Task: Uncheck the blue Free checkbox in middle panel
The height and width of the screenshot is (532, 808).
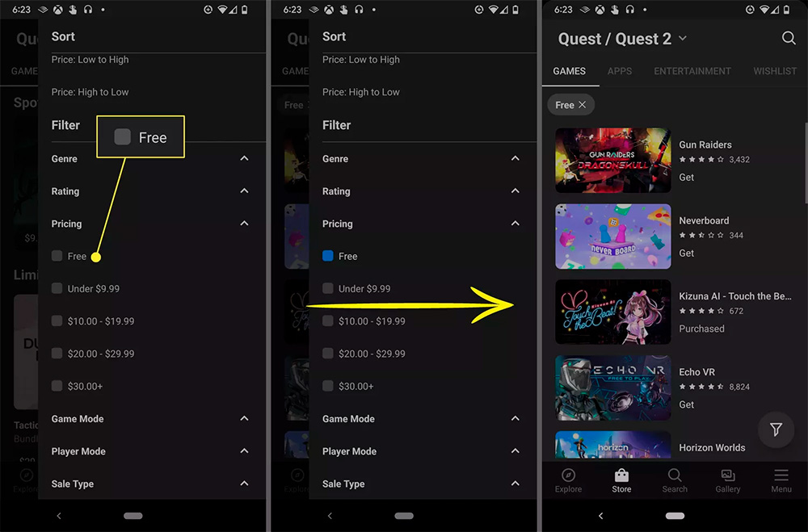Action: [328, 256]
